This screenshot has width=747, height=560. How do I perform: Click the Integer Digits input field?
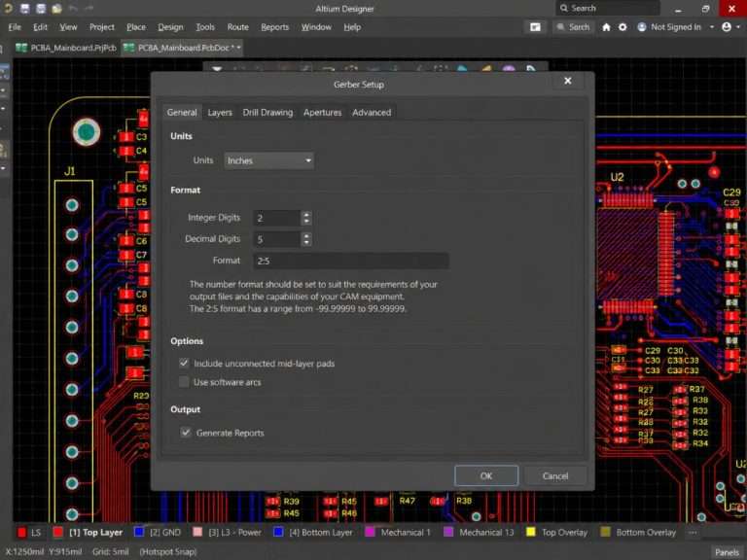point(277,218)
